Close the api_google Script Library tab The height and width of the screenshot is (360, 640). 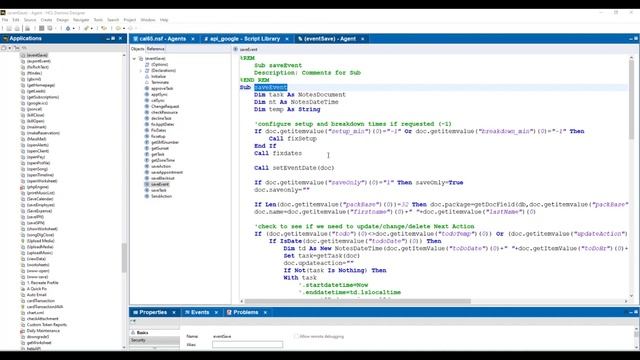click(x=287, y=39)
